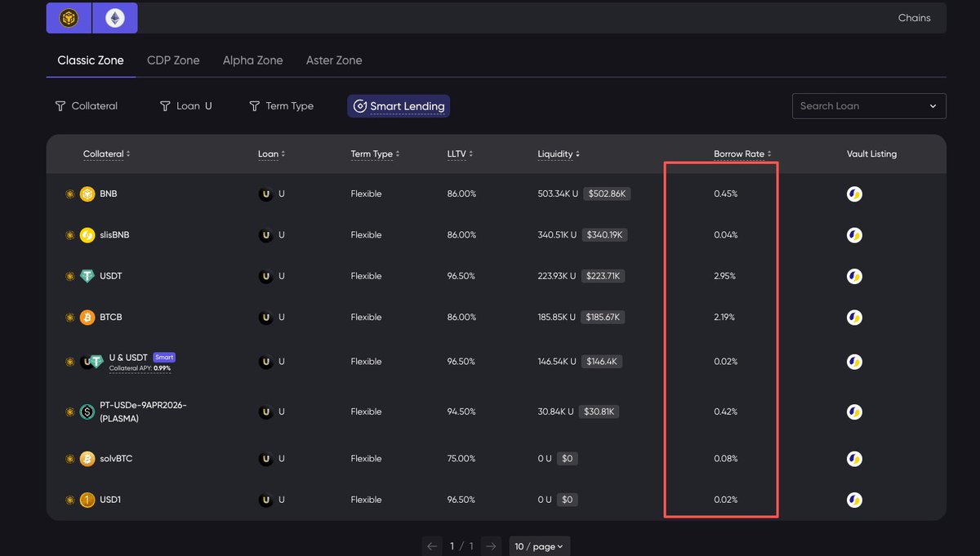The width and height of the screenshot is (980, 556).
Task: Click the USDT collateral coin icon
Action: (87, 276)
